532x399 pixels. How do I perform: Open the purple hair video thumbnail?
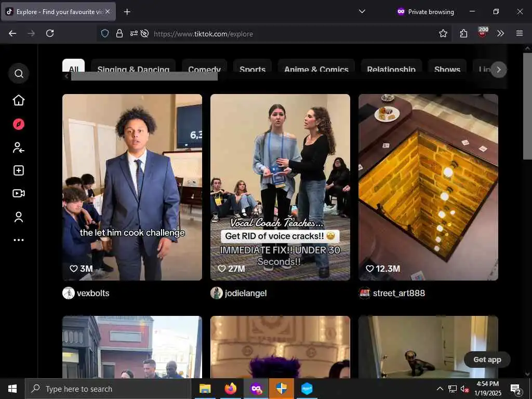tap(280, 347)
